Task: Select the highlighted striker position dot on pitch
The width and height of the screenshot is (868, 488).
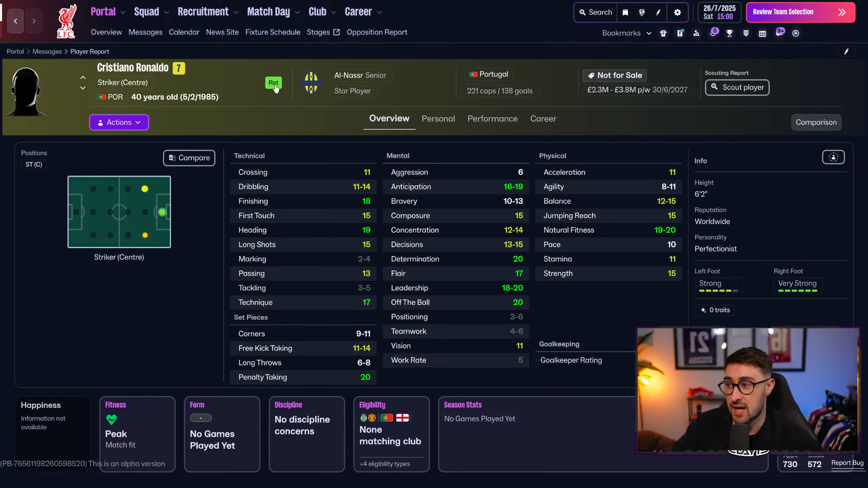Action: coord(162,212)
